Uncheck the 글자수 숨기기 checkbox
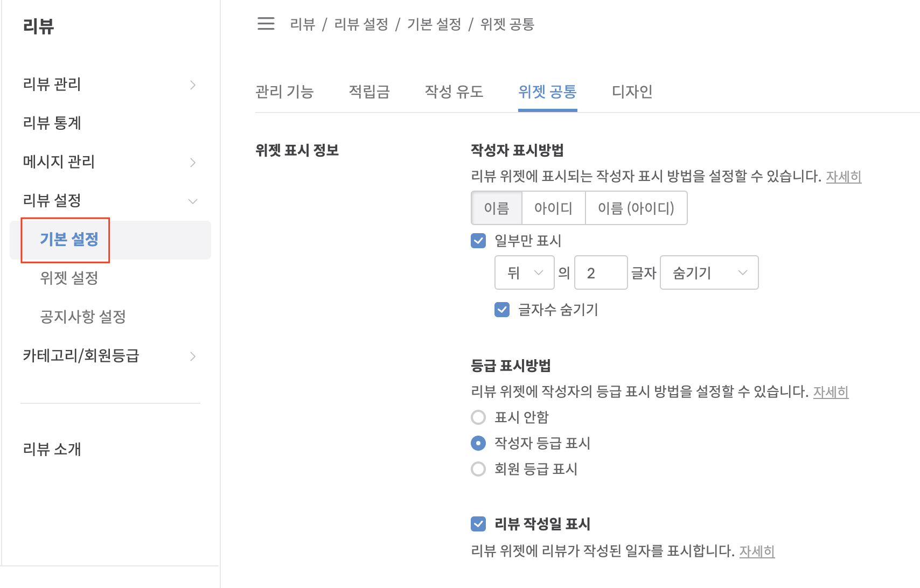 tap(502, 310)
